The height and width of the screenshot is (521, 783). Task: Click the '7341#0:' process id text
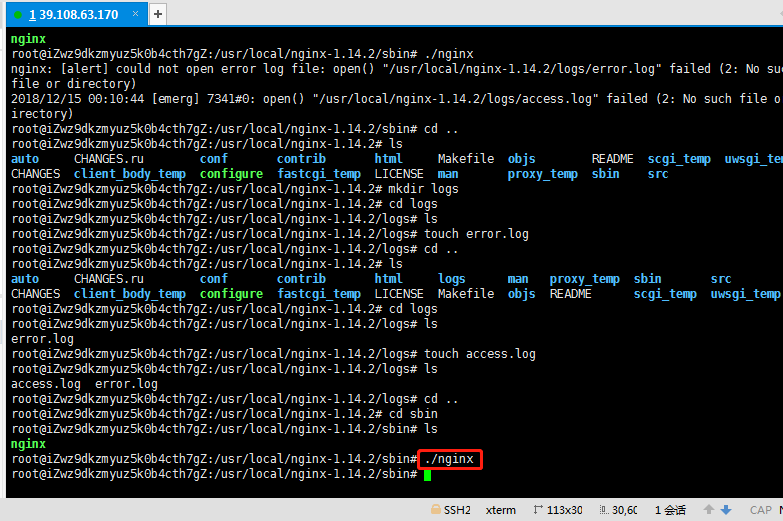click(231, 99)
